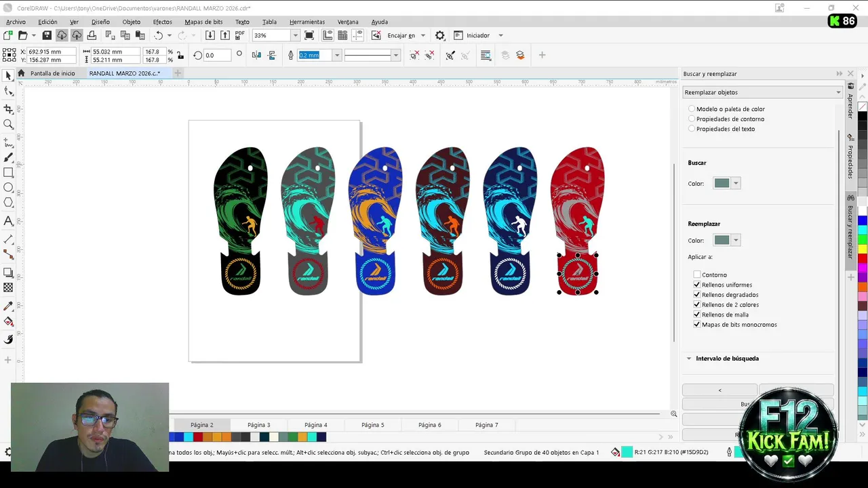Open the Reemplazar objetos dropdown

762,92
